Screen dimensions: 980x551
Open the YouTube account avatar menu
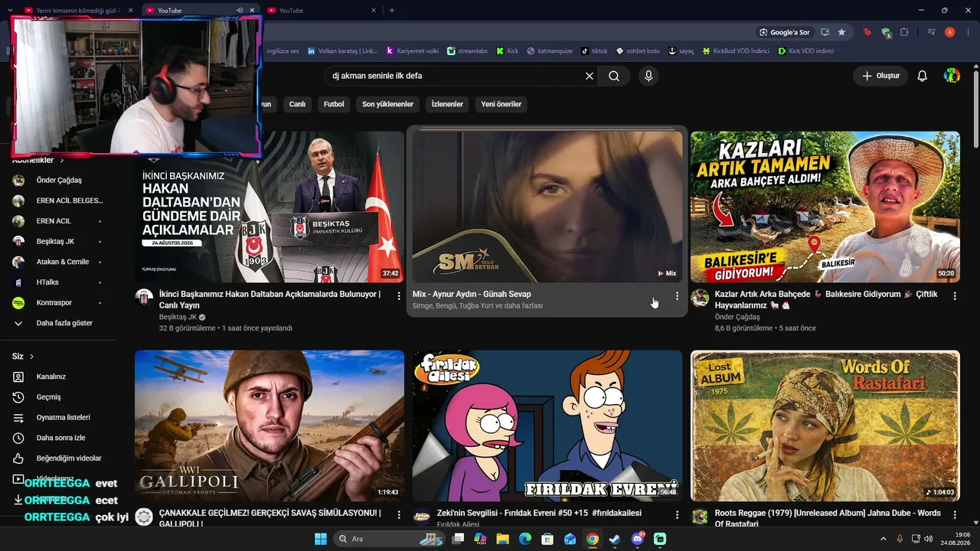pyautogui.click(x=952, y=76)
